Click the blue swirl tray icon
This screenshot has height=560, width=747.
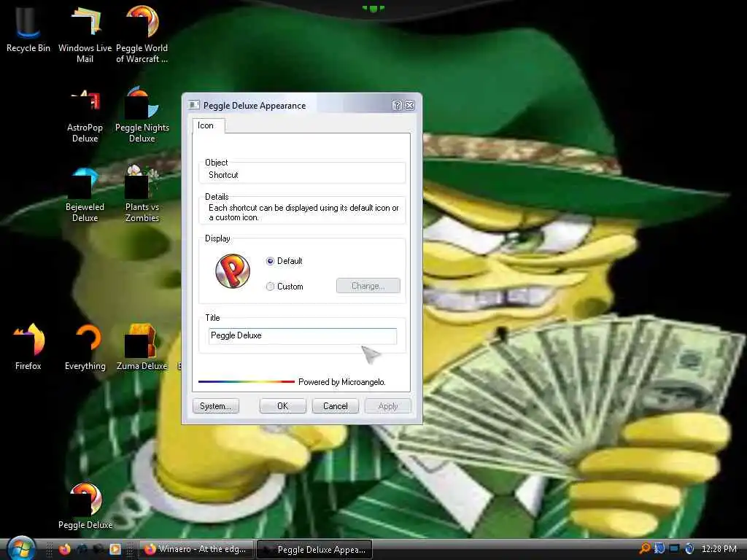[x=689, y=548]
